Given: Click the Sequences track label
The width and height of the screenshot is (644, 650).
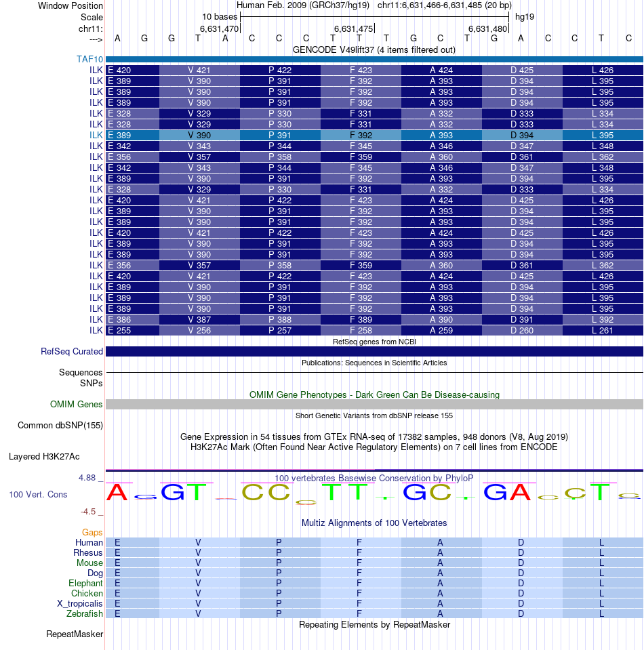Looking at the screenshot, I should pos(81,372).
